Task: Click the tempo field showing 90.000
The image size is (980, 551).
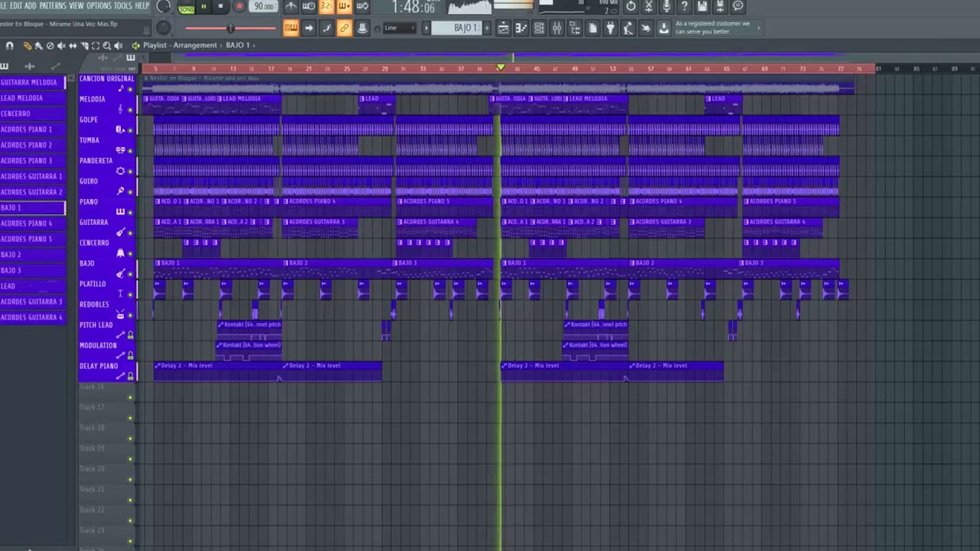Action: (264, 7)
